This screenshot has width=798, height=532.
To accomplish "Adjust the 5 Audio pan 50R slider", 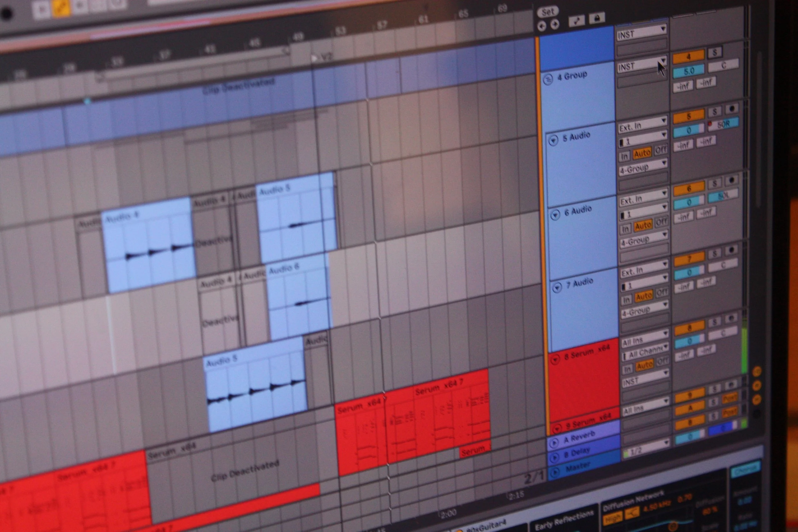I will pyautogui.click(x=724, y=124).
